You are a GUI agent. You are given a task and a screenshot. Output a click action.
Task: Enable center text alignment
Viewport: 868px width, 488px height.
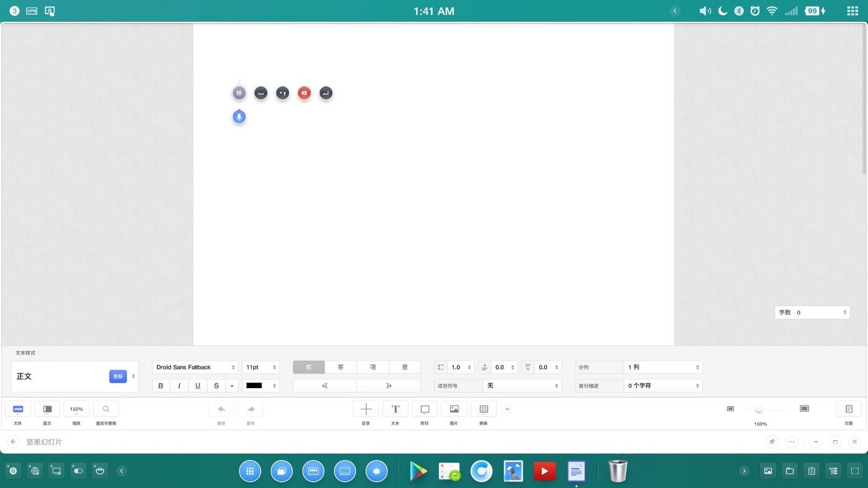pos(340,367)
